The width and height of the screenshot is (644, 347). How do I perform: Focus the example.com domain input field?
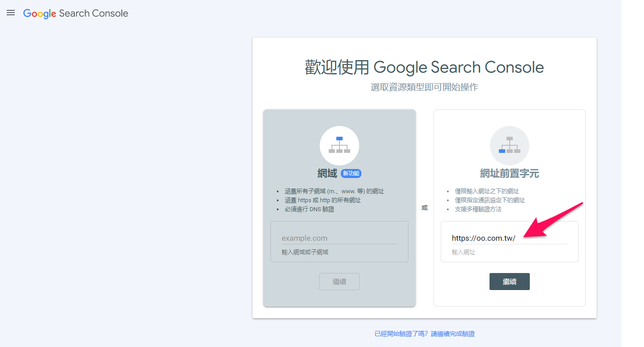(x=339, y=238)
